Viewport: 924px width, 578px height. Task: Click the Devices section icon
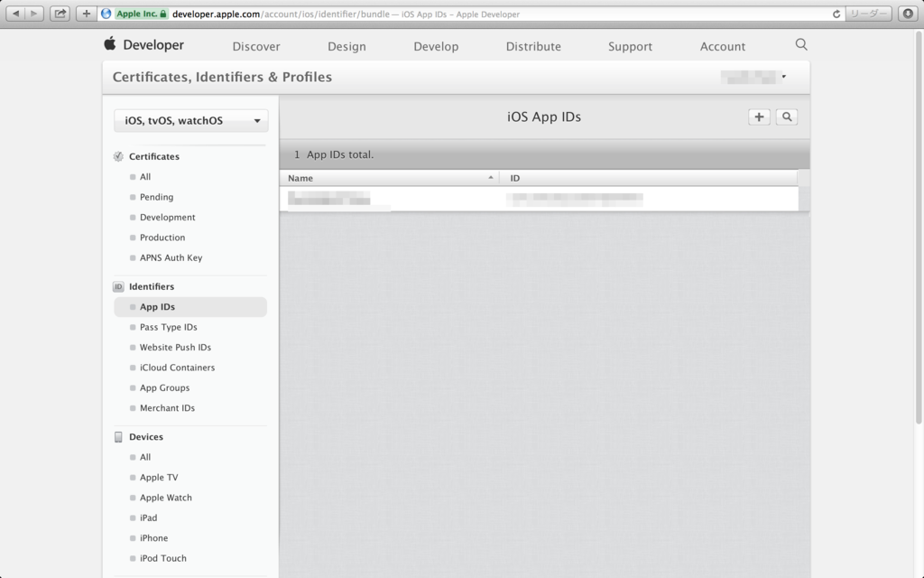[118, 437]
